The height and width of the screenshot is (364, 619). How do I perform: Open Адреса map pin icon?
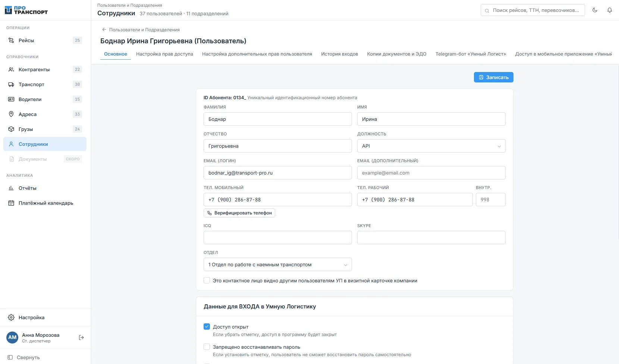tap(11, 114)
